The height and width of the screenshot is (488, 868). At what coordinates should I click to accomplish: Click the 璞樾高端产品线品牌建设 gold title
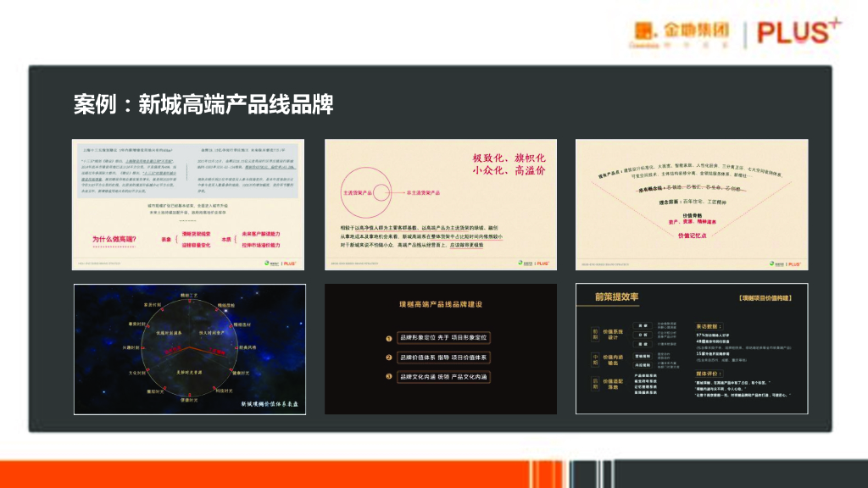pyautogui.click(x=441, y=304)
